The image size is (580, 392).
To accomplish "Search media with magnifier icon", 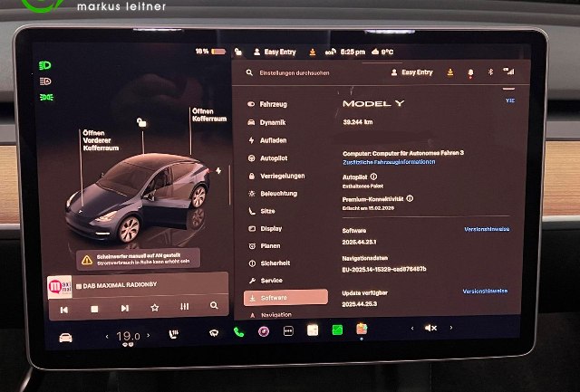I will coord(214,306).
